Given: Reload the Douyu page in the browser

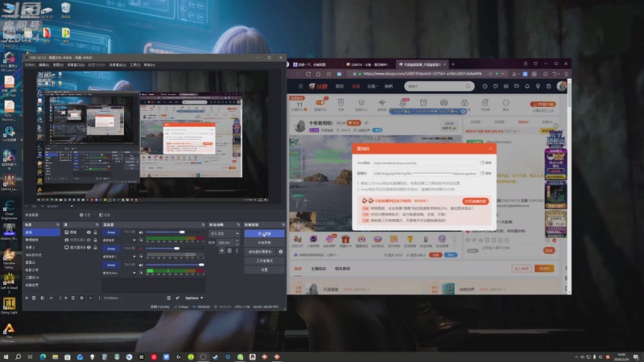Looking at the screenshot, I should click(x=308, y=74).
